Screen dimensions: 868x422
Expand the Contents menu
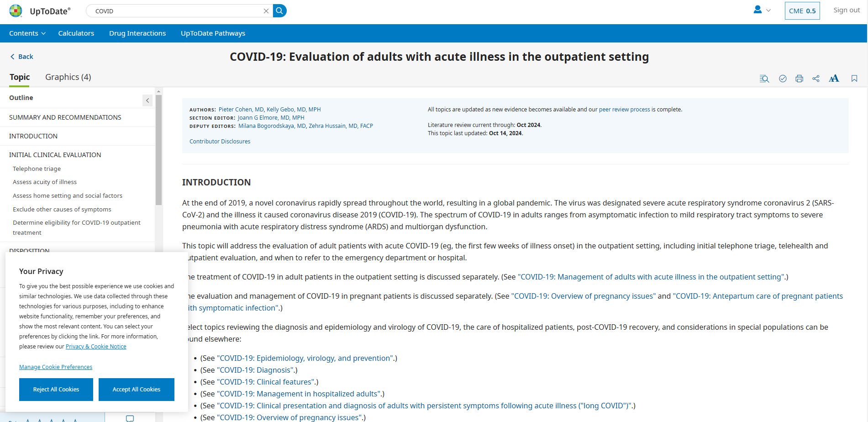point(27,33)
